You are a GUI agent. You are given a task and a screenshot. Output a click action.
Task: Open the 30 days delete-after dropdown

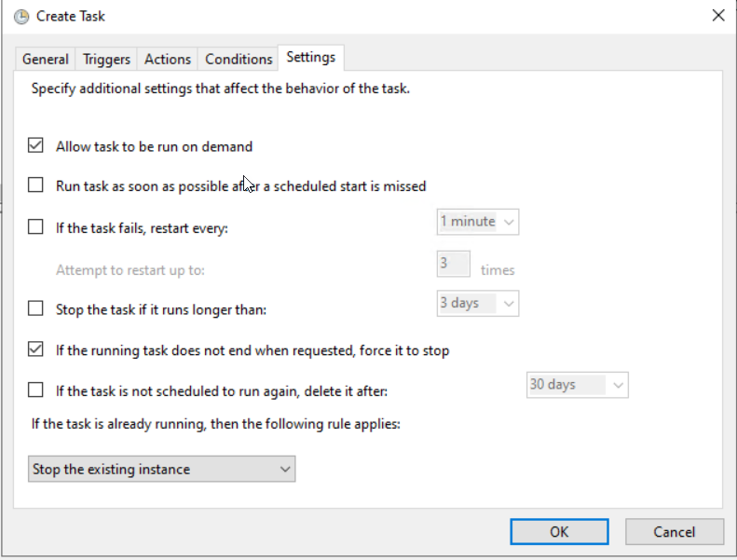tap(577, 385)
